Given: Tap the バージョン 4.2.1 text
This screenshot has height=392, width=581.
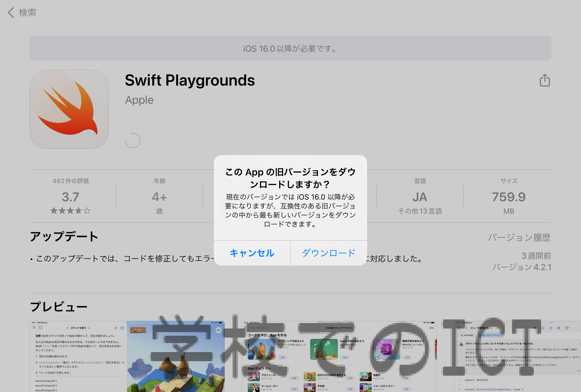Looking at the screenshot, I should (522, 267).
